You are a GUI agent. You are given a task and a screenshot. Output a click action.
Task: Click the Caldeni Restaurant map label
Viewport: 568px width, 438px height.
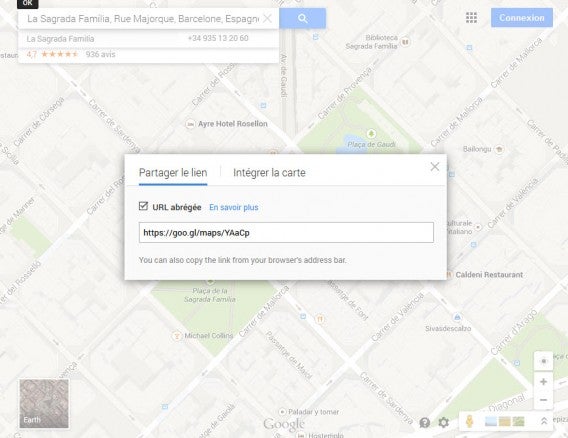point(489,275)
